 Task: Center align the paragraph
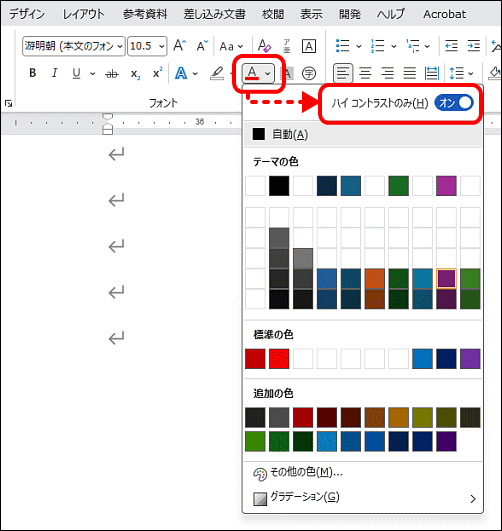(365, 73)
